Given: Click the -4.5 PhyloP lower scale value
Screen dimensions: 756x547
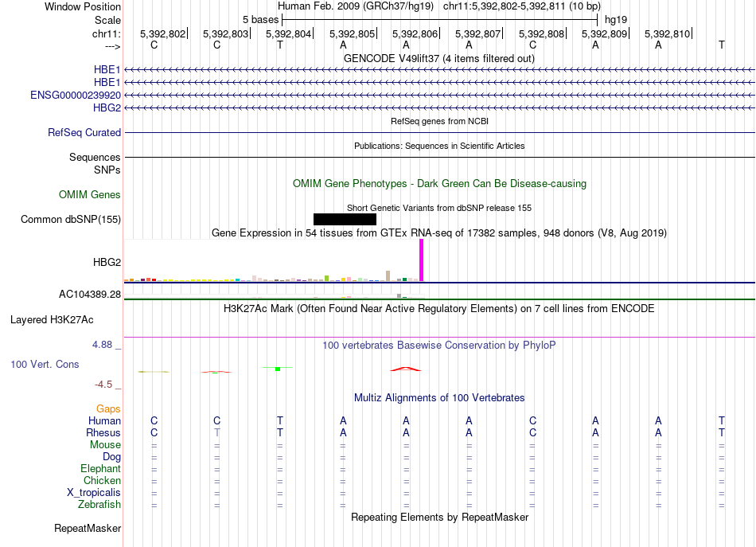Looking at the screenshot, I should pos(103,385).
